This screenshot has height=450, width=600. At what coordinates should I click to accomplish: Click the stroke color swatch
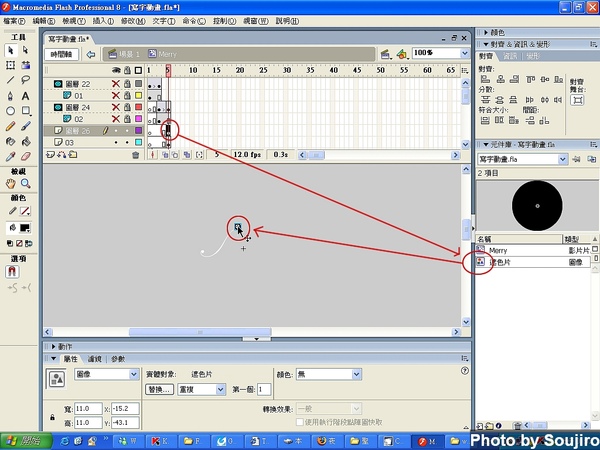(x=25, y=211)
